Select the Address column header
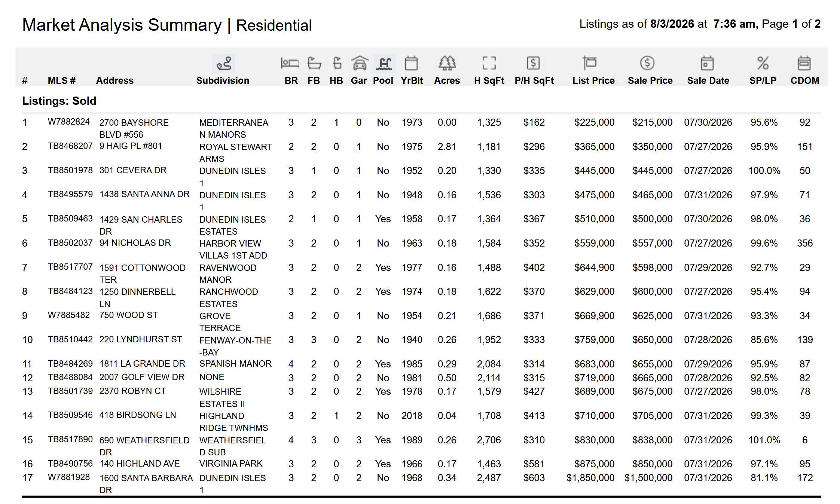Screen dimensions: 840x504 click(x=114, y=80)
